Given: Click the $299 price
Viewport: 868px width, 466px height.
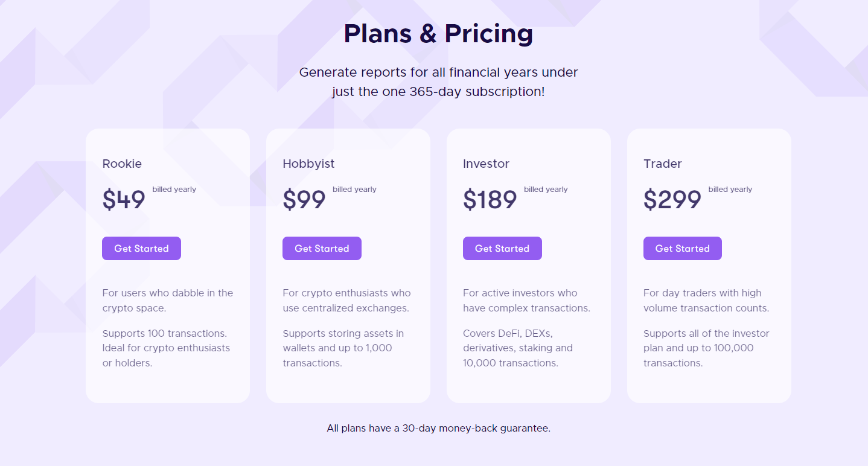Looking at the screenshot, I should click(x=672, y=200).
